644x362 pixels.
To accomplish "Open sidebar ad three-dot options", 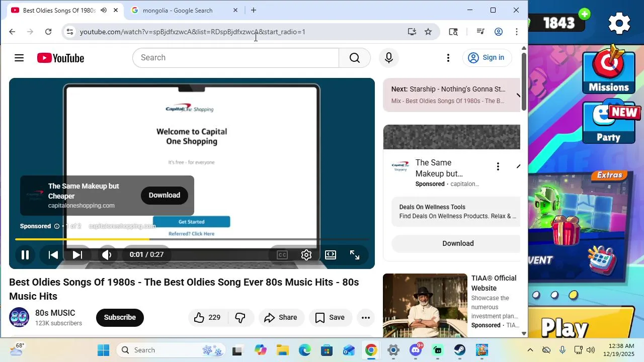I will pyautogui.click(x=498, y=166).
